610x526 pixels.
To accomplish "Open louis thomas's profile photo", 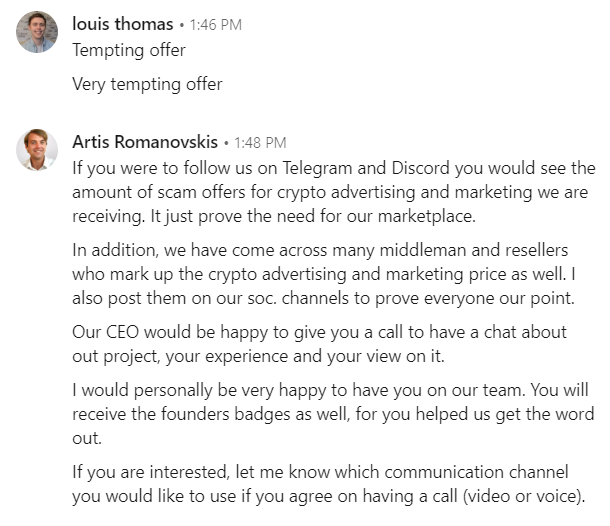I will coord(37,32).
